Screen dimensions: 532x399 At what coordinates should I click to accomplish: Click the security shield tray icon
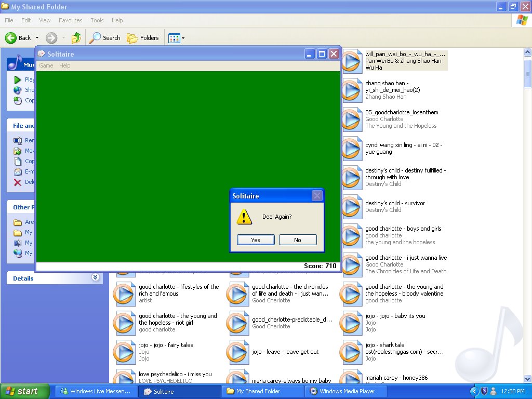(x=485, y=391)
